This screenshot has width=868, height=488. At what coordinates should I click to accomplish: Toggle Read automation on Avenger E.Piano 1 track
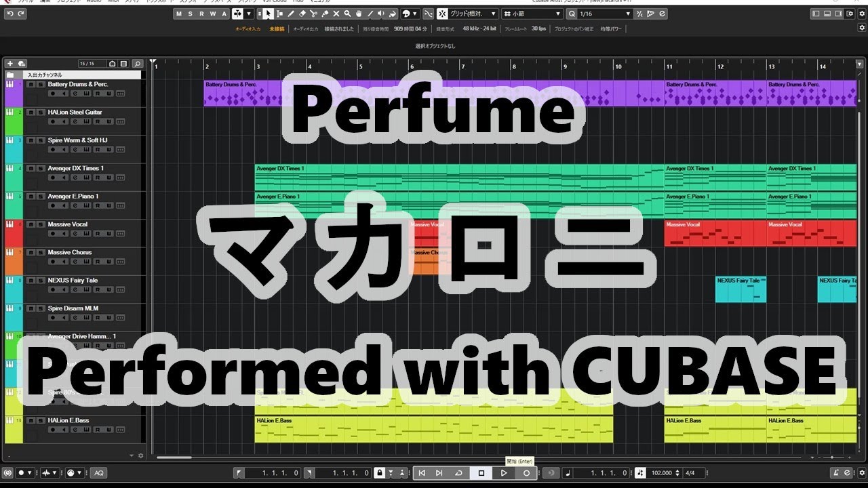point(98,205)
